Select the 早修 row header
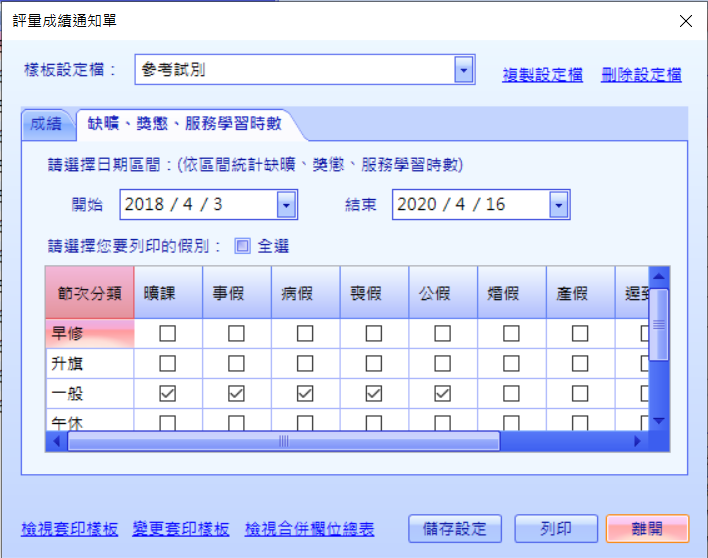 tap(90, 334)
